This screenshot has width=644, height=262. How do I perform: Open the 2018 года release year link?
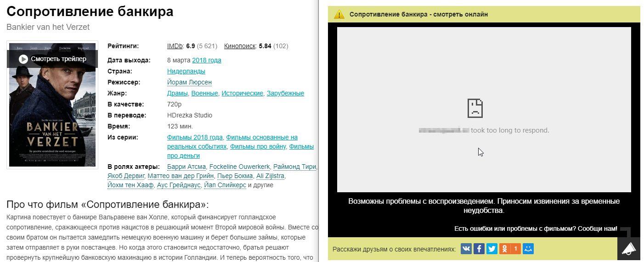[206, 60]
